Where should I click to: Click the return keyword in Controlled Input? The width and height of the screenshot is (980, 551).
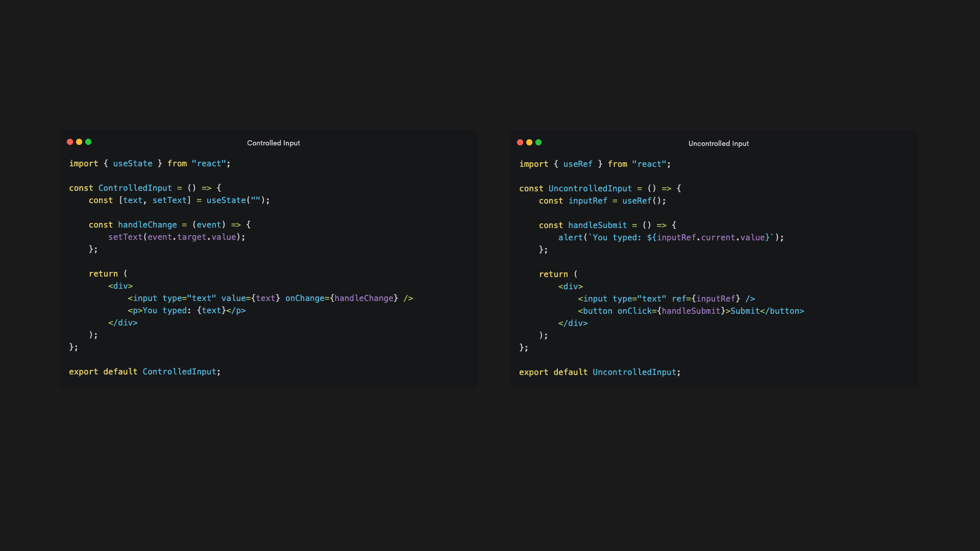click(103, 273)
